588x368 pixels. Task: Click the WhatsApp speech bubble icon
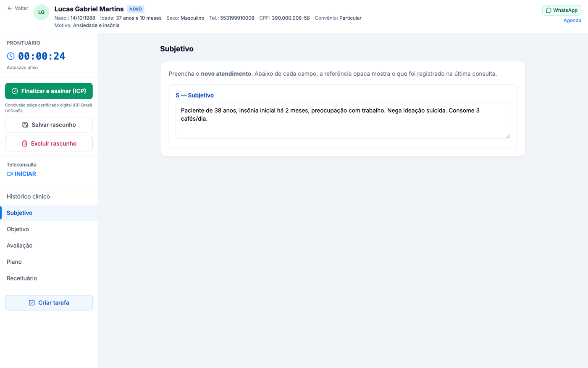tap(549, 11)
